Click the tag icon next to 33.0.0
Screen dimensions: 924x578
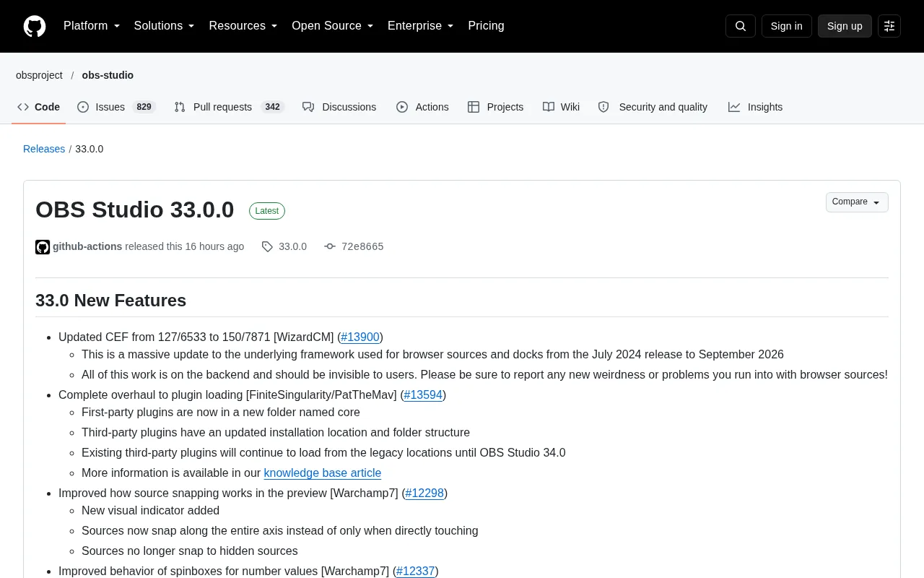click(267, 247)
